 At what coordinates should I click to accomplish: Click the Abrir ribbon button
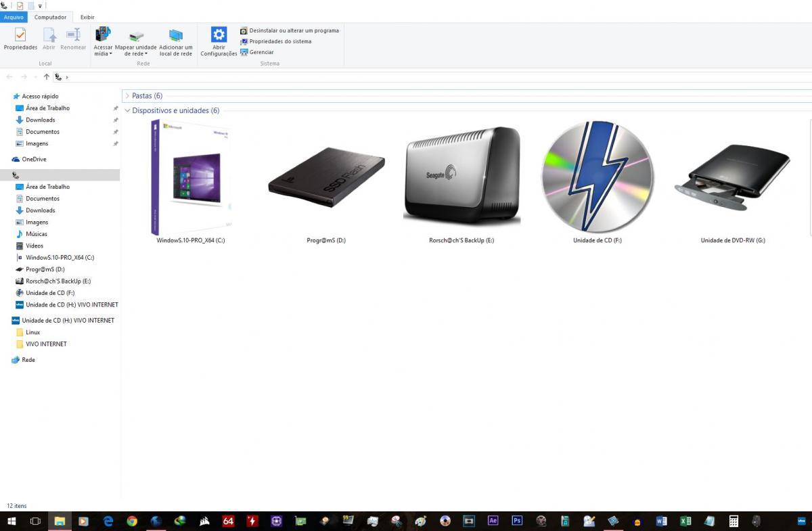(x=49, y=39)
